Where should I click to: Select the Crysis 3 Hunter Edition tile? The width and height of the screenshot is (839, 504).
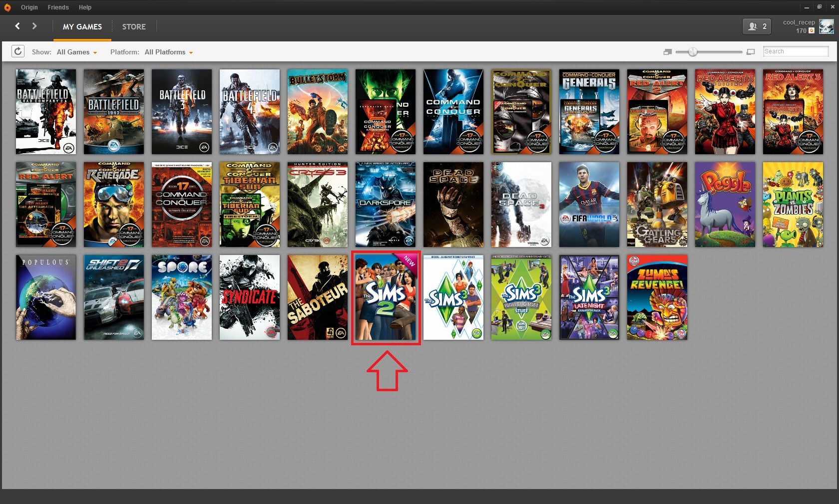click(x=318, y=205)
